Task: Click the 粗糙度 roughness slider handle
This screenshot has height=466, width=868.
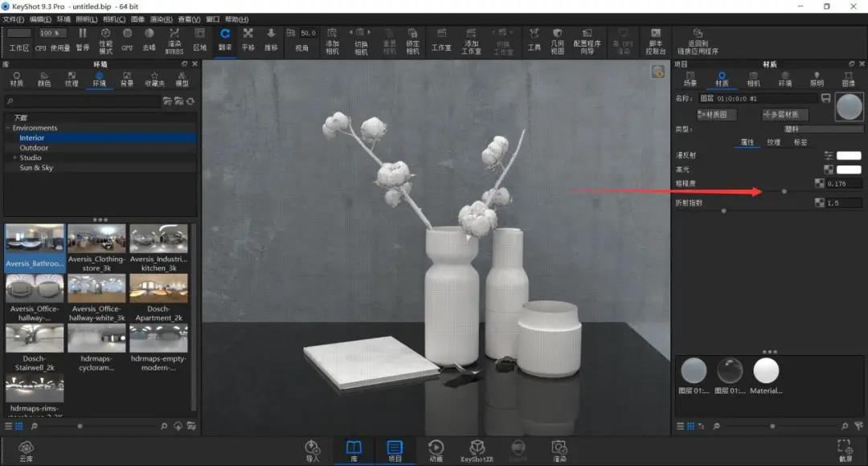Action: point(784,191)
